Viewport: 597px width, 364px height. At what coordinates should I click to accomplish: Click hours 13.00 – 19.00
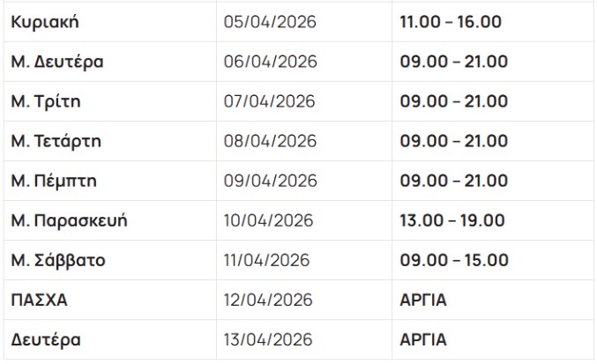452,220
